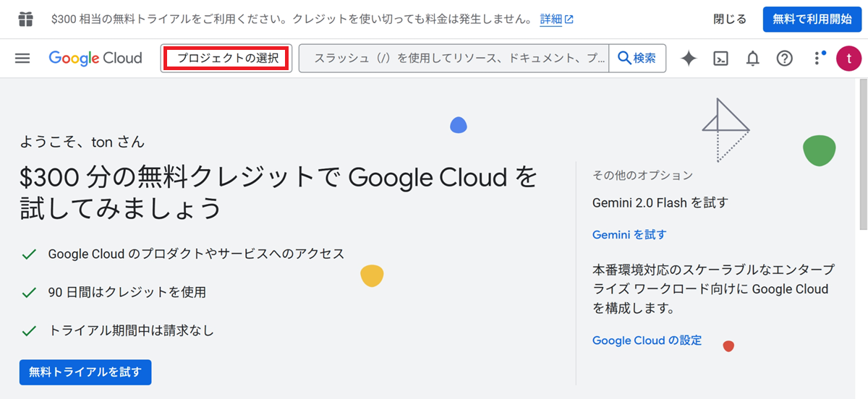The image size is (868, 399).
Task: Click the 無料トライアルを試す button
Action: pos(85,372)
